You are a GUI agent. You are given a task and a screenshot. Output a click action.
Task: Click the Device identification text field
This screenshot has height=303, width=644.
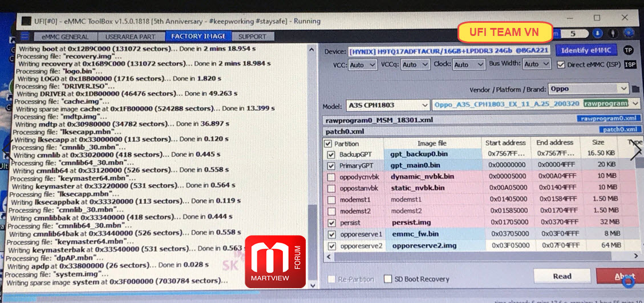[449, 52]
